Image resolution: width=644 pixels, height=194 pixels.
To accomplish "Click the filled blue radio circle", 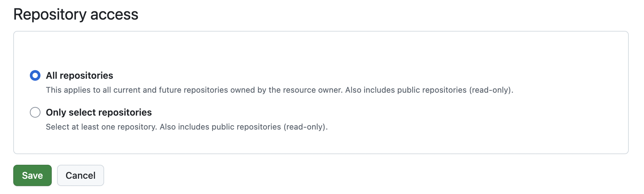I will [35, 75].
